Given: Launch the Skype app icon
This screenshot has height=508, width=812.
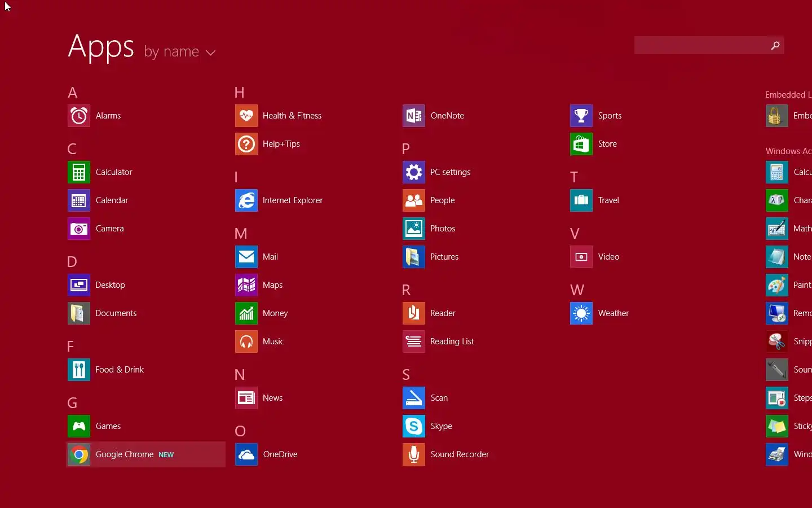Looking at the screenshot, I should point(414,426).
